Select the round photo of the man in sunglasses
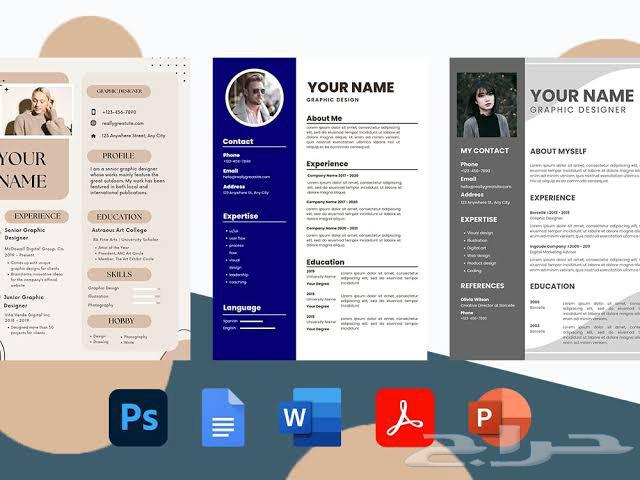The image size is (640, 480). 255,98
